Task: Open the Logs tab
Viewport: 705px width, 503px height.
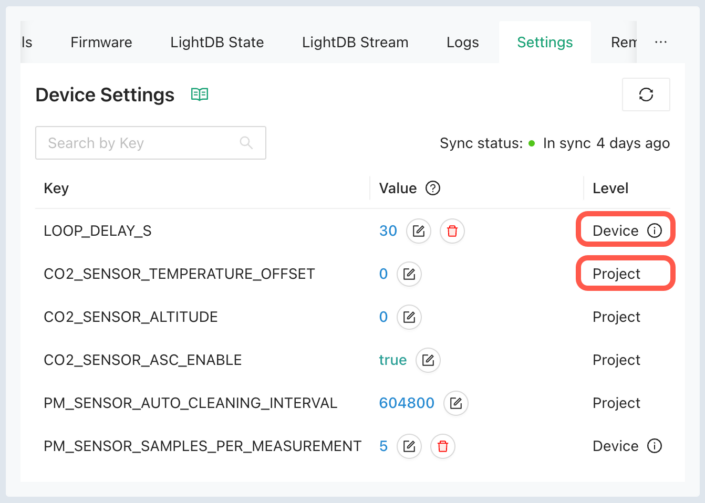Action: pos(463,42)
